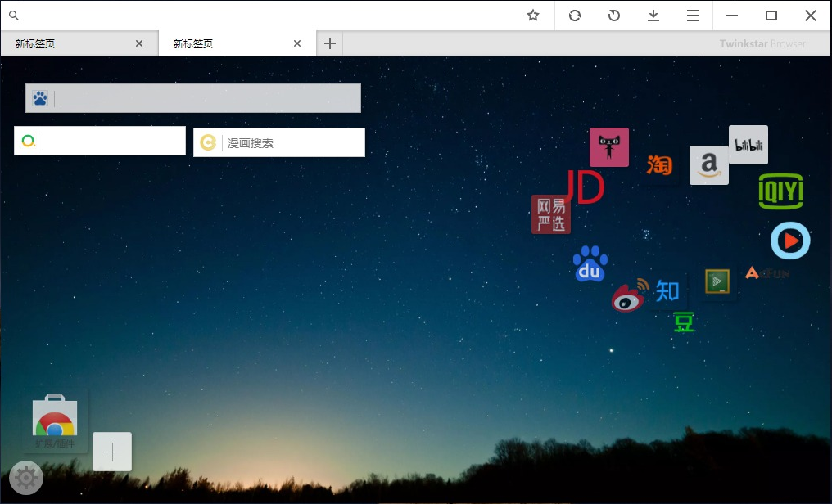This screenshot has height=504, width=832.
Task: Open the Tmall shortcut icon
Action: click(609, 147)
